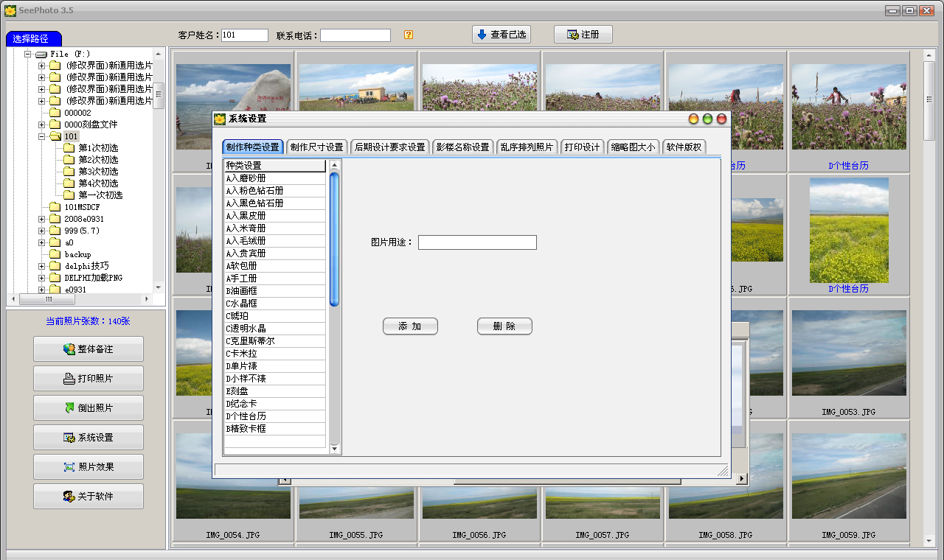Collapse the File (F:) drive node
944x560 pixels.
[x=27, y=54]
